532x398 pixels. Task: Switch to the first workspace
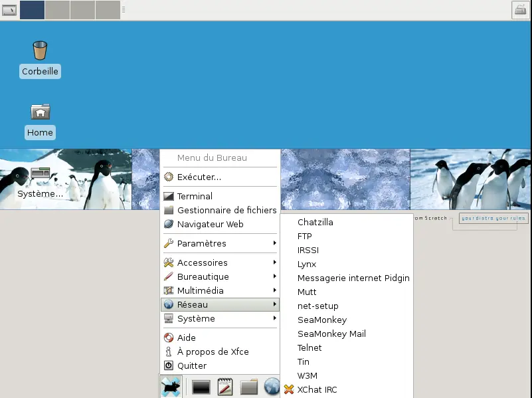33,10
